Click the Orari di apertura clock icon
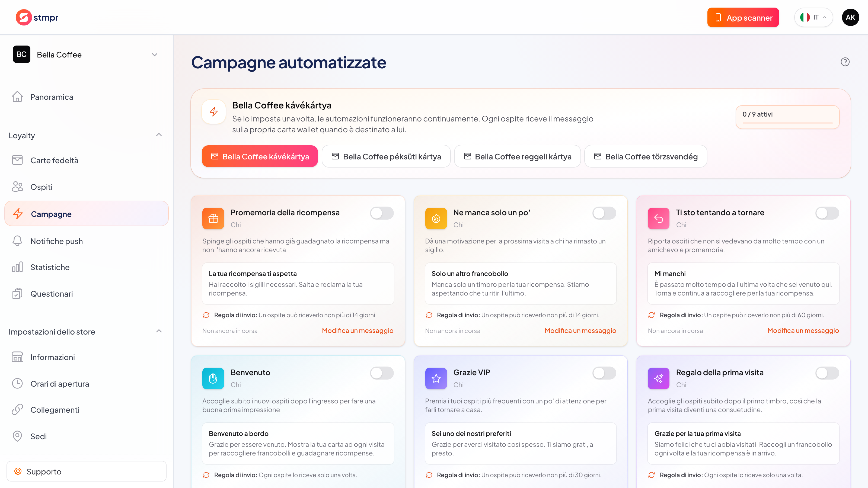Viewport: 868px width, 488px height. point(17,383)
